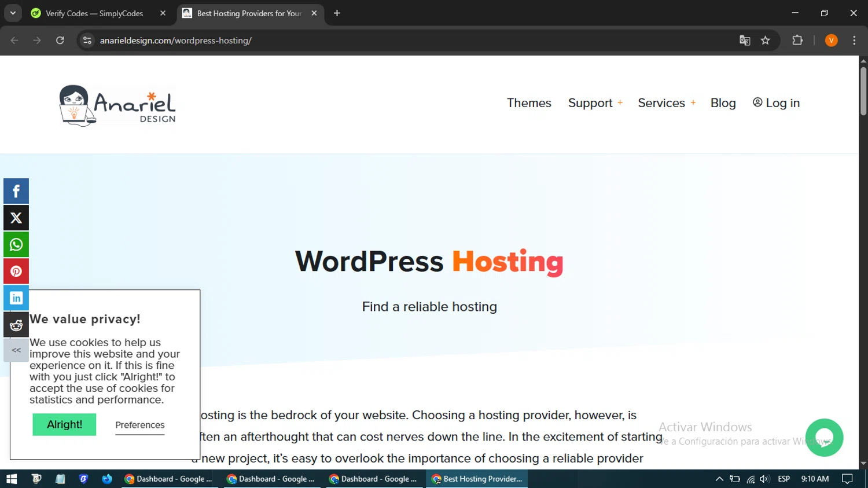Open the live chat bubble
This screenshot has height=488, width=868.
point(824,438)
